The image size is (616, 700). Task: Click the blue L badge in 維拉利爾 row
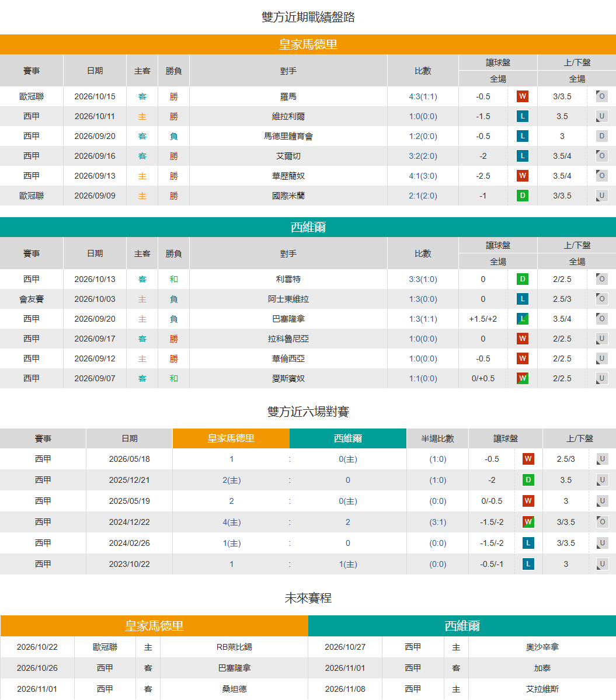522,117
